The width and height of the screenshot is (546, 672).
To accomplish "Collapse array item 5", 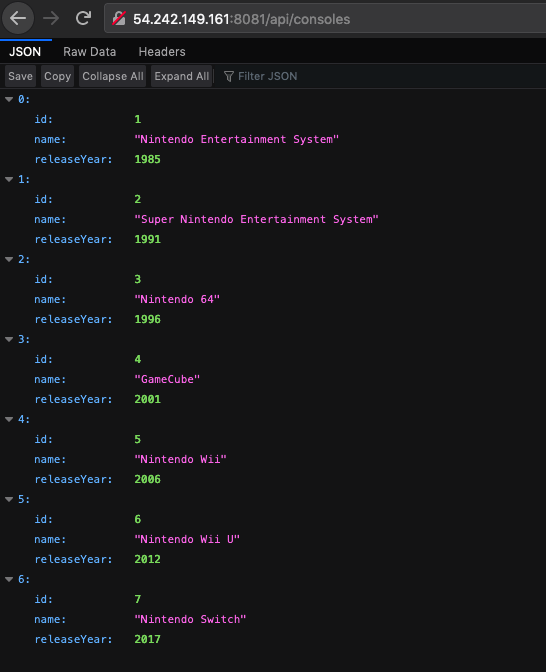I will click(9, 499).
